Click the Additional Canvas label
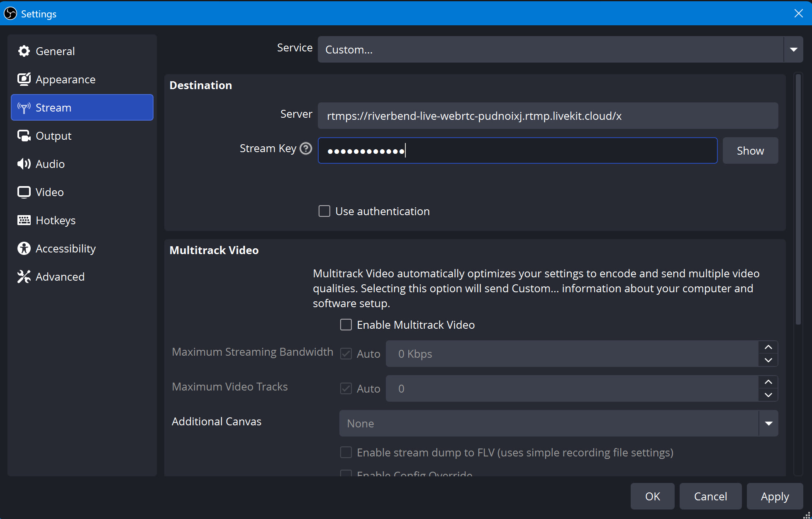812x519 pixels. (x=217, y=422)
